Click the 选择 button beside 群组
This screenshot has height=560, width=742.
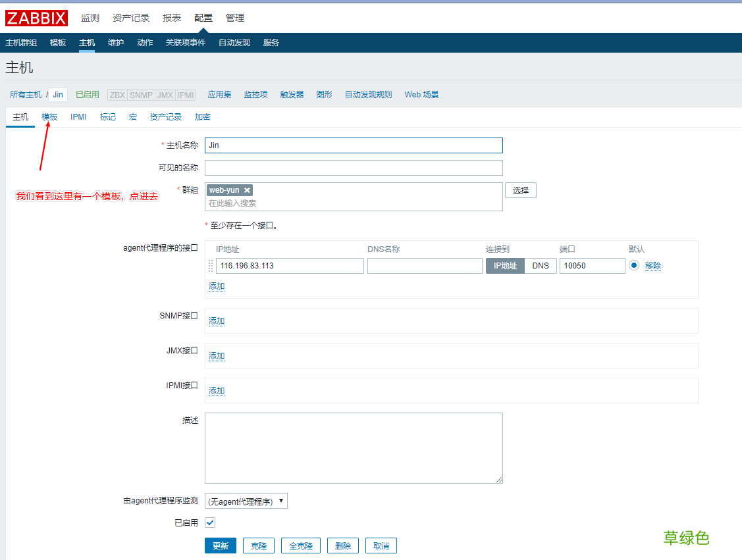(520, 190)
